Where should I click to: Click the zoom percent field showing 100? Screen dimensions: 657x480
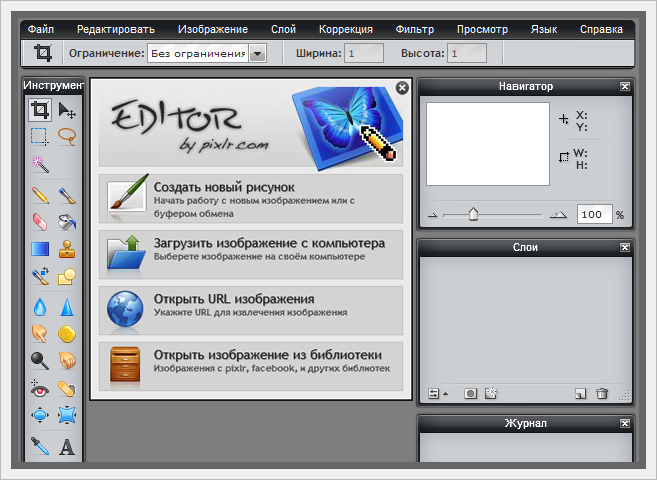coord(595,214)
